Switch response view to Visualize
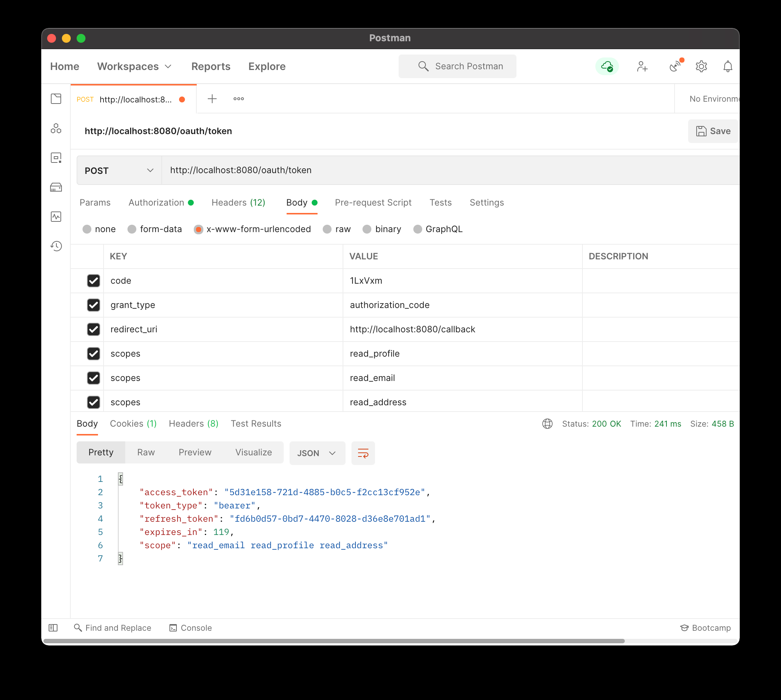Viewport: 781px width, 700px height. (254, 453)
